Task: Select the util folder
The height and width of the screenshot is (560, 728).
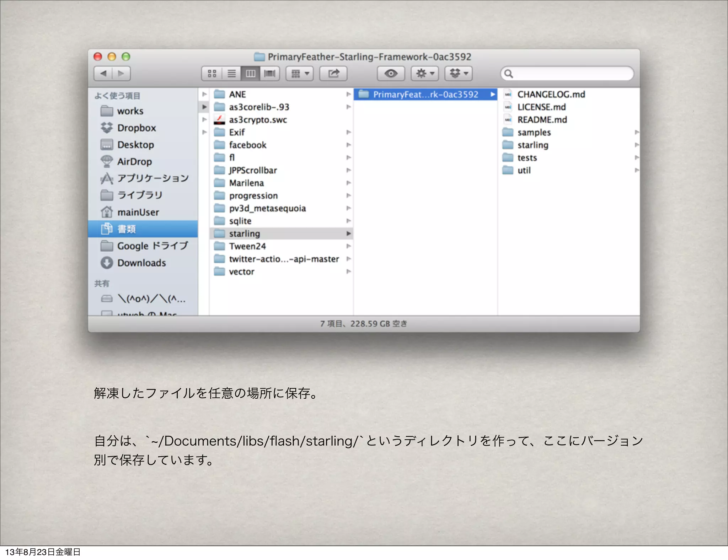Action: point(569,170)
